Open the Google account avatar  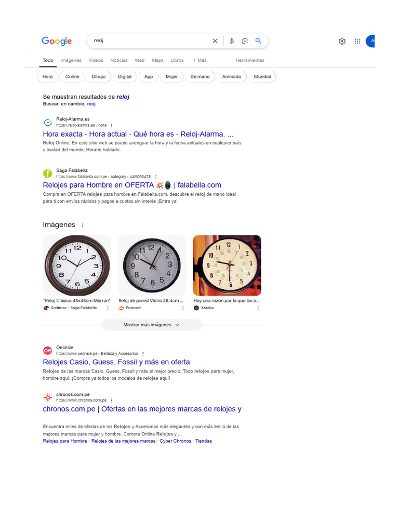point(370,41)
